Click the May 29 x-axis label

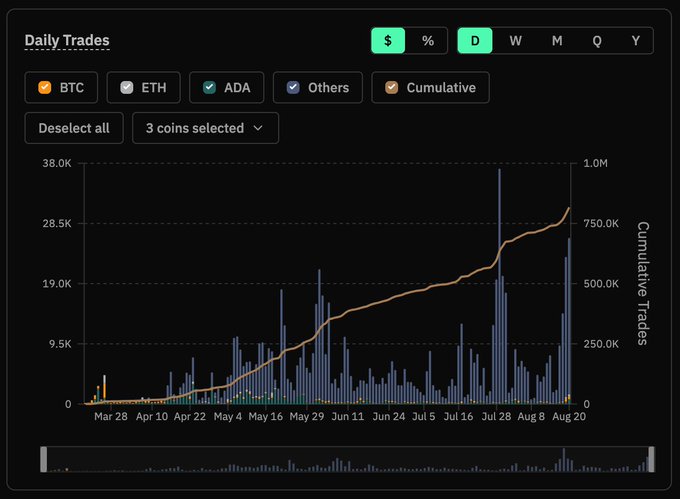307,417
